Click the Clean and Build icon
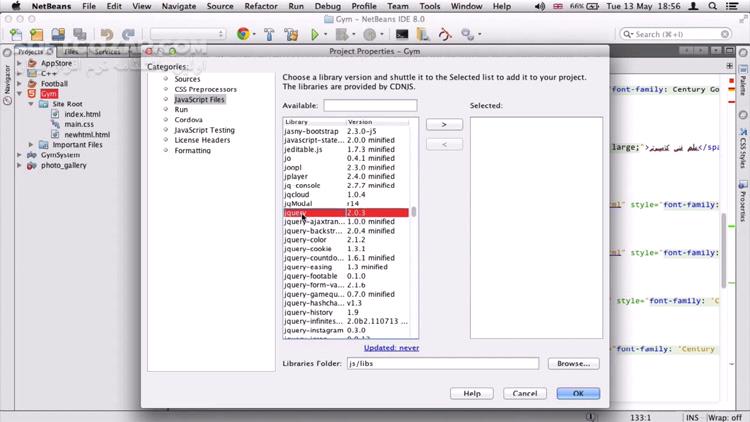Image resolution: width=750 pixels, height=422 pixels. (x=291, y=34)
